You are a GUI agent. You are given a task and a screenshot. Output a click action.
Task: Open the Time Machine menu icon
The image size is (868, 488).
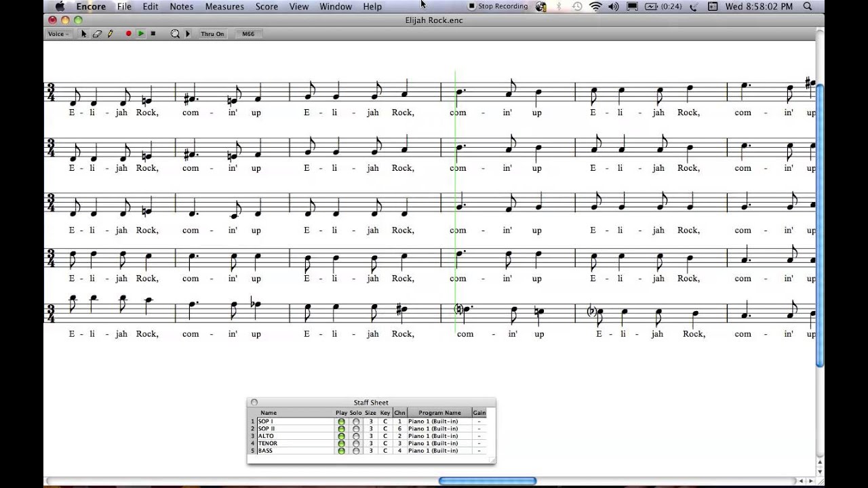click(577, 6)
